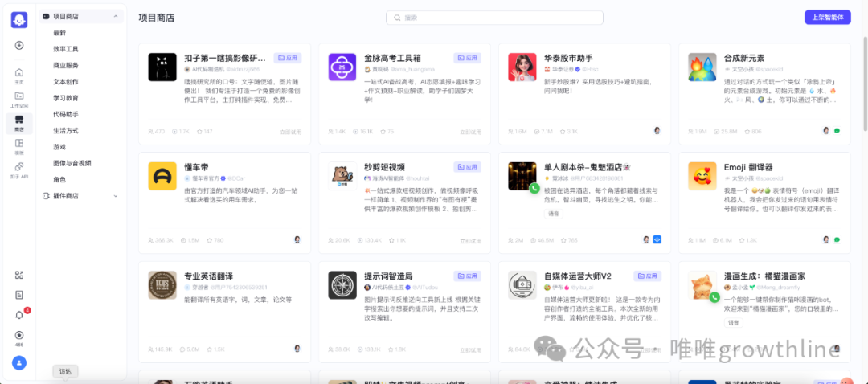Open 单人剧本杀-鬼魅酒店 thumbnail
The width and height of the screenshot is (868, 384).
click(x=522, y=176)
